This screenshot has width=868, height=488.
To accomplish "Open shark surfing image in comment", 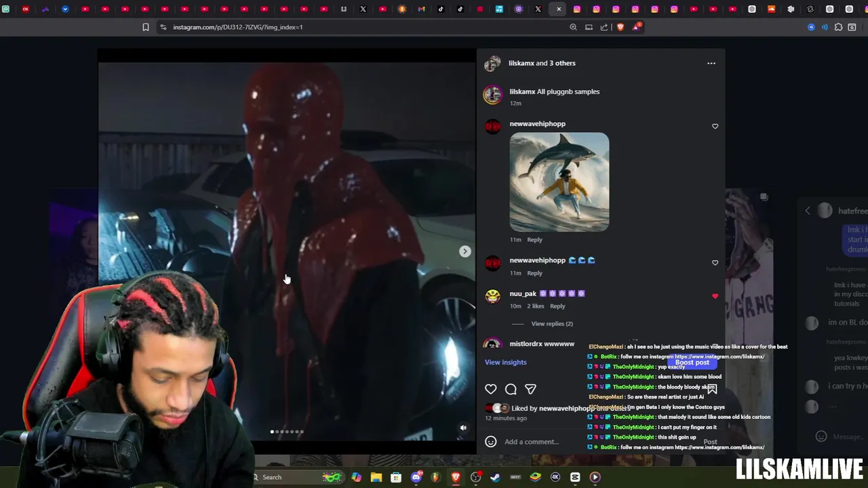I will click(559, 182).
